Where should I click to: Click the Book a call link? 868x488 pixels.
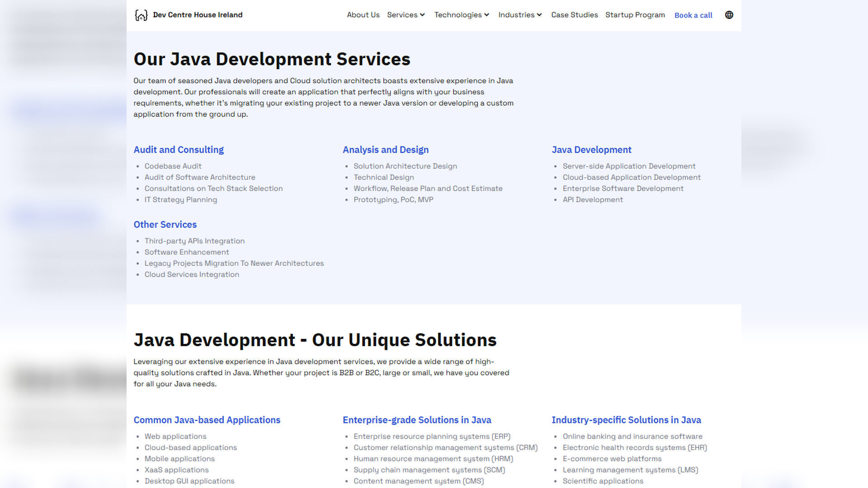693,15
